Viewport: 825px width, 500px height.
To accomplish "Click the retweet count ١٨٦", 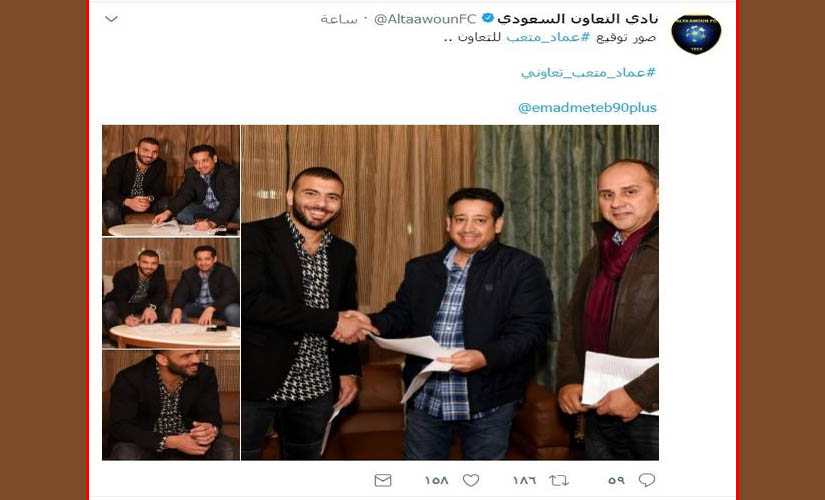I will tap(524, 481).
